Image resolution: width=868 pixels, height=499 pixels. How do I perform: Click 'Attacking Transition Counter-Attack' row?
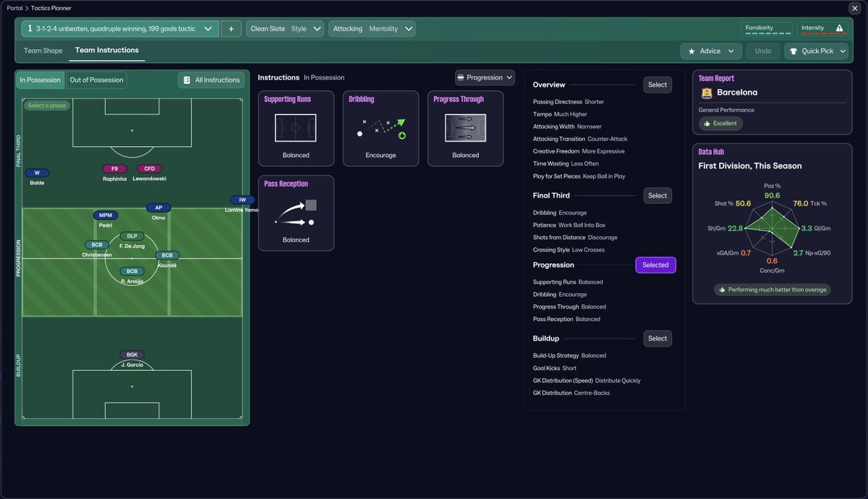pyautogui.click(x=580, y=139)
